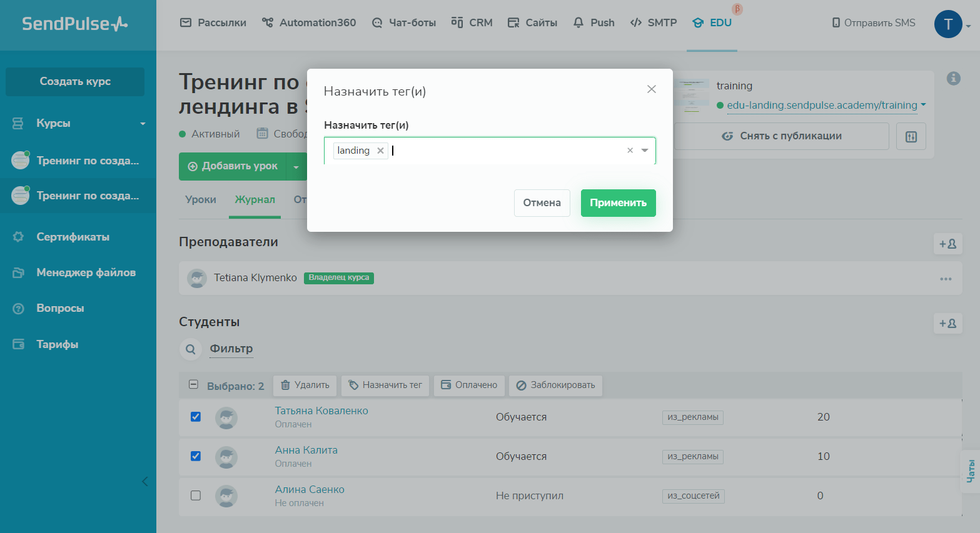Viewport: 980px width, 533px height.
Task: Click the student search magnifier icon
Action: tap(191, 349)
